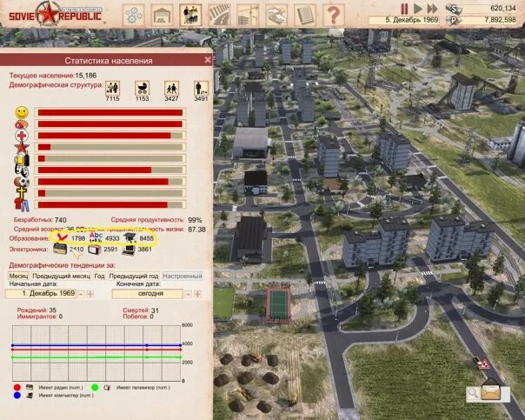Click the dollar money icon
The image size is (525, 420).
(454, 9)
